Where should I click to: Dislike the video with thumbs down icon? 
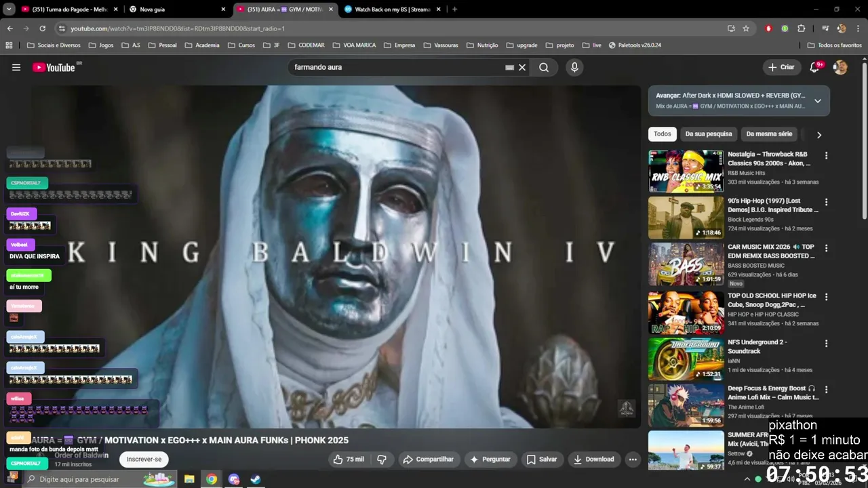point(382,459)
